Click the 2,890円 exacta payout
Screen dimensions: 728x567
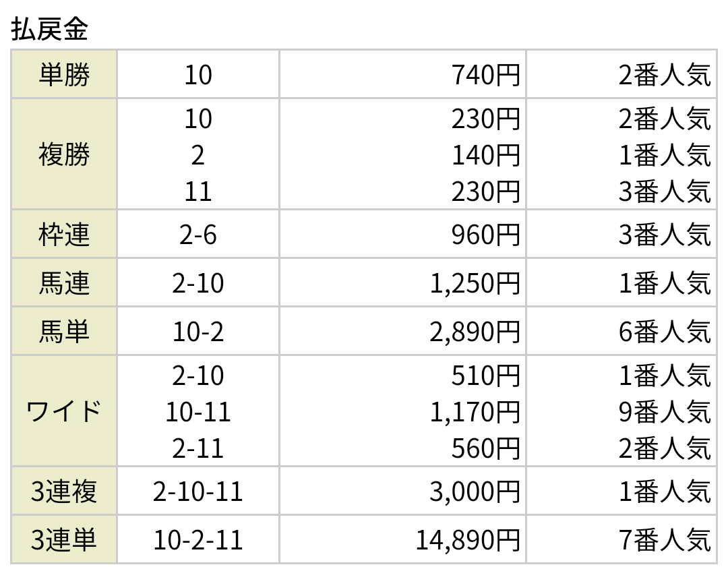(x=475, y=332)
